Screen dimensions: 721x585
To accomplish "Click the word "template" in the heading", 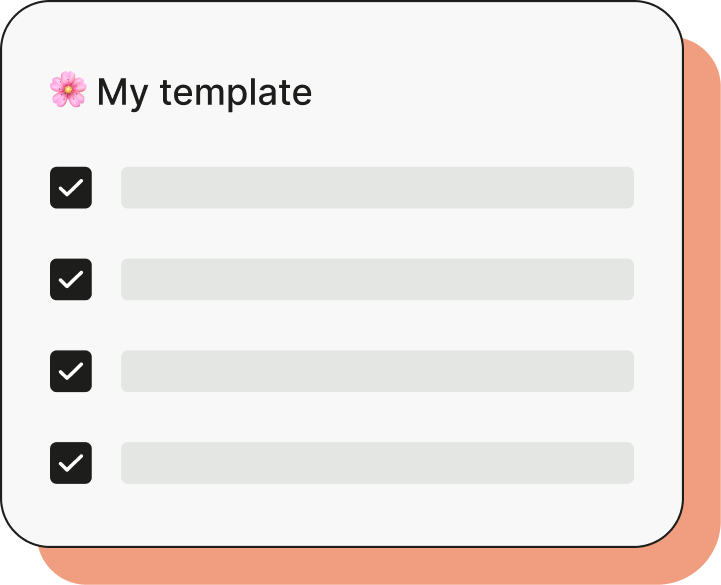I will pyautogui.click(x=236, y=93).
